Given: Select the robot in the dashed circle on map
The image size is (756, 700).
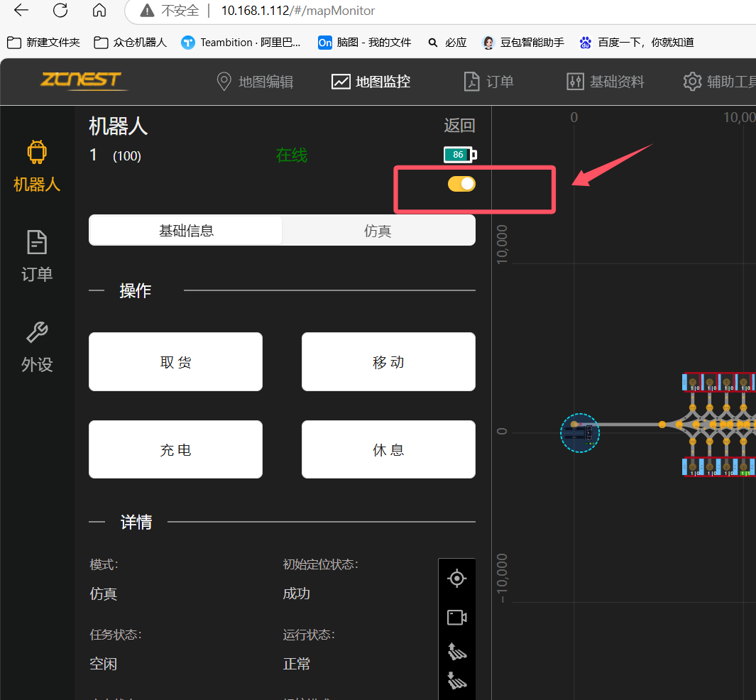Looking at the screenshot, I should tap(579, 433).
